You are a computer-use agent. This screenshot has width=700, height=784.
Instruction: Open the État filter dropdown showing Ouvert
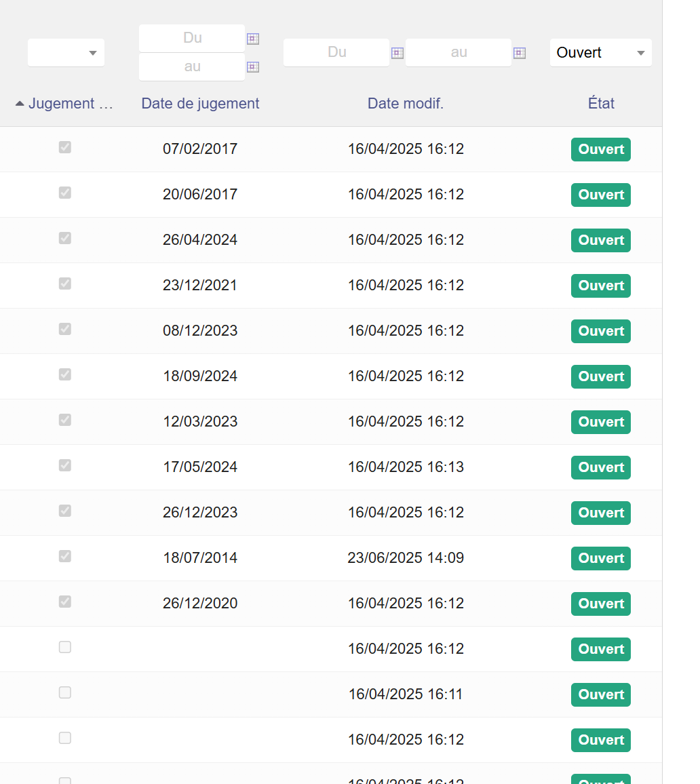pos(600,53)
